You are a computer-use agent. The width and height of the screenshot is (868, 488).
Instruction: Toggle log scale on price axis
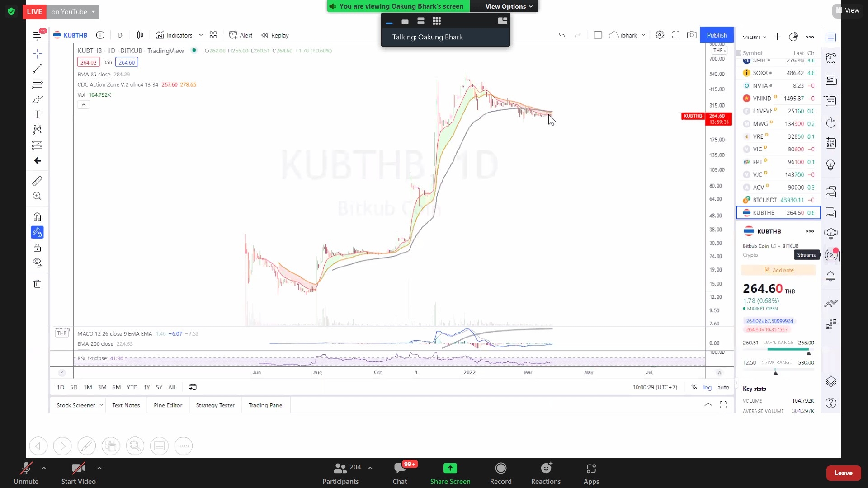click(707, 387)
